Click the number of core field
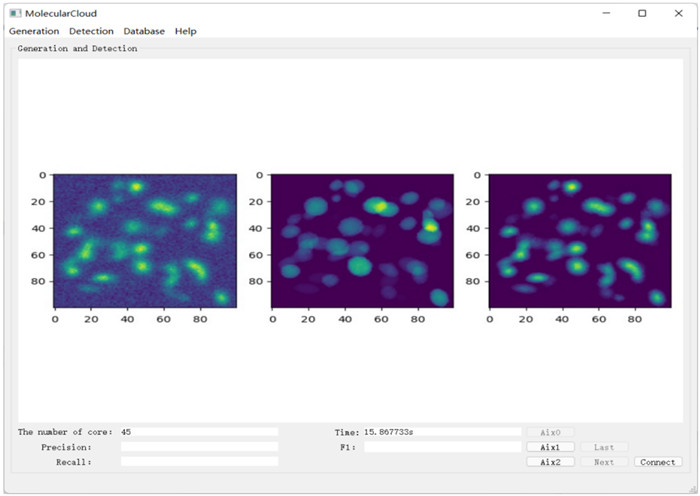The height and width of the screenshot is (496, 700). coord(199,432)
